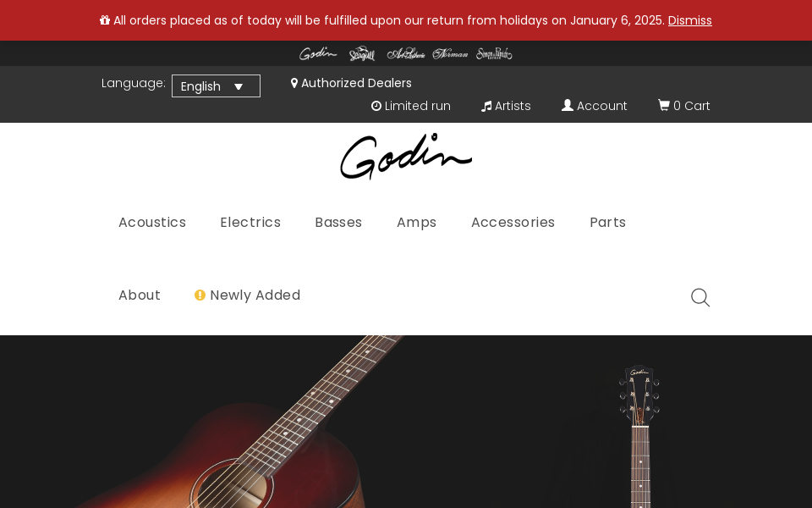Browse the Artists page
Viewport: 812px width, 508px height.
(x=506, y=105)
